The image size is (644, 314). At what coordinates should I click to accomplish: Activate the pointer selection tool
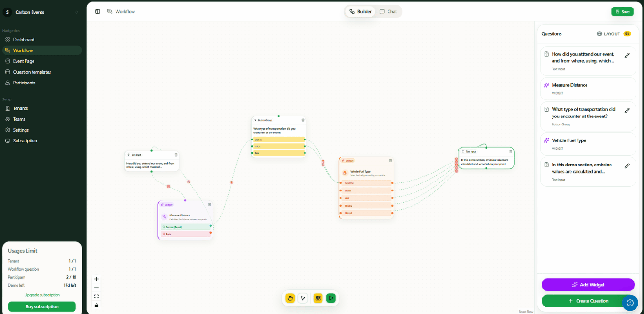[304, 298]
